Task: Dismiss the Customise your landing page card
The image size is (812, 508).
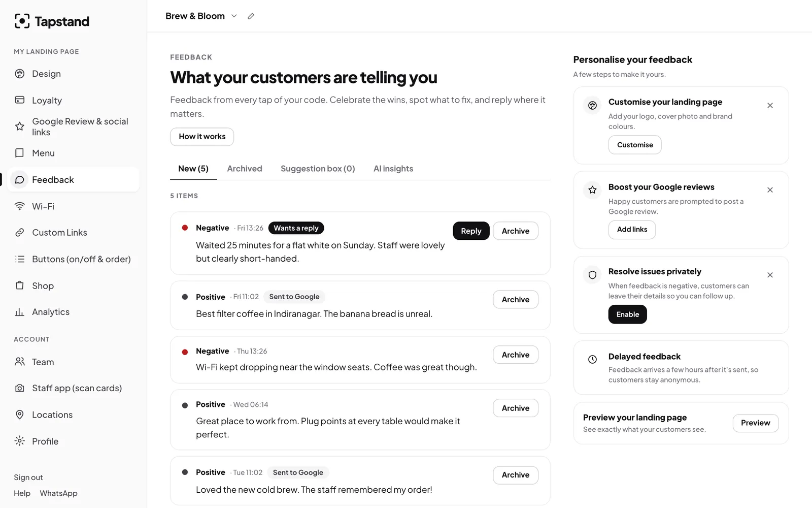Action: click(x=770, y=106)
